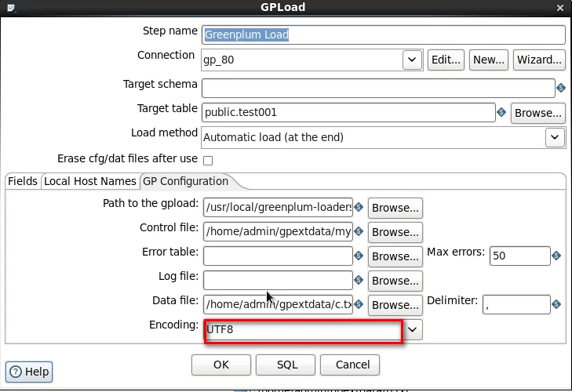The width and height of the screenshot is (572, 392).
Task: Click the New... connection button
Action: pos(489,60)
